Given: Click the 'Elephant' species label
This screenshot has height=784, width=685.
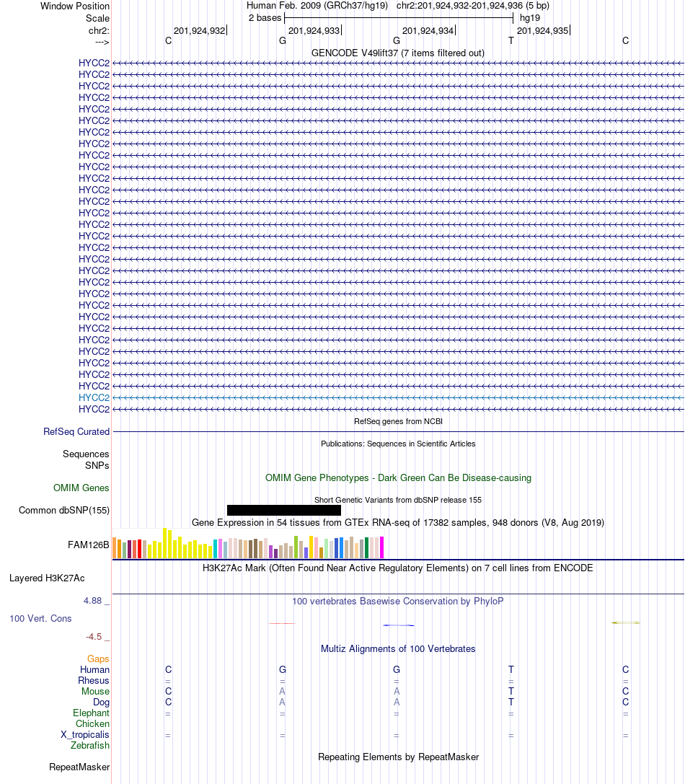Looking at the screenshot, I should click(91, 713).
